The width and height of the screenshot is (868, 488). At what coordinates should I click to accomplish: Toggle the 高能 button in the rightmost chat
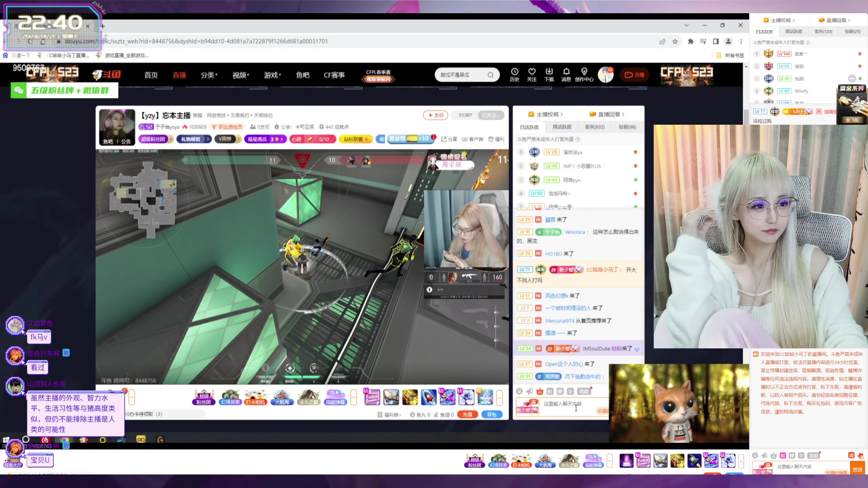point(813,455)
